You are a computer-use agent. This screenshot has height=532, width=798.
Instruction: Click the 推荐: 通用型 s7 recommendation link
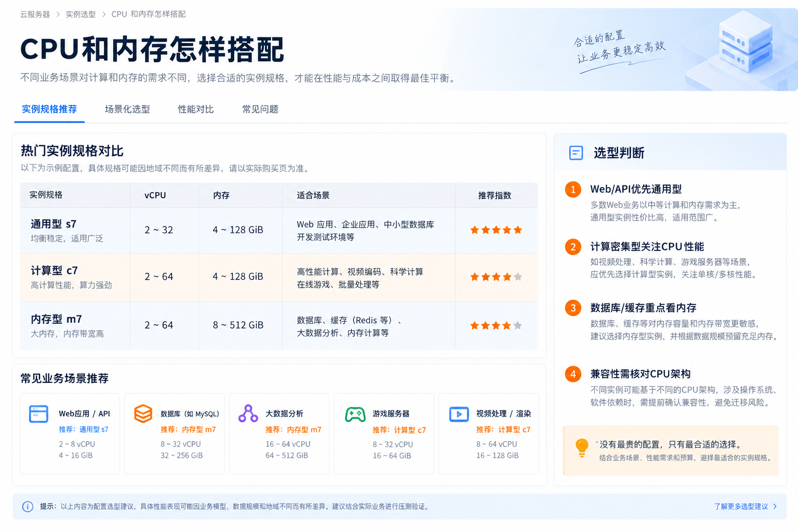point(84,430)
